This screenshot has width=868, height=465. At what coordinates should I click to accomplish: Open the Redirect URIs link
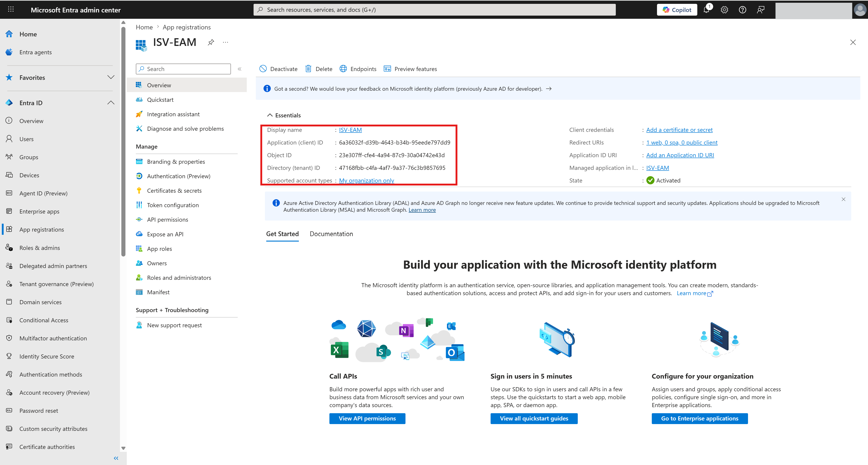coord(682,142)
